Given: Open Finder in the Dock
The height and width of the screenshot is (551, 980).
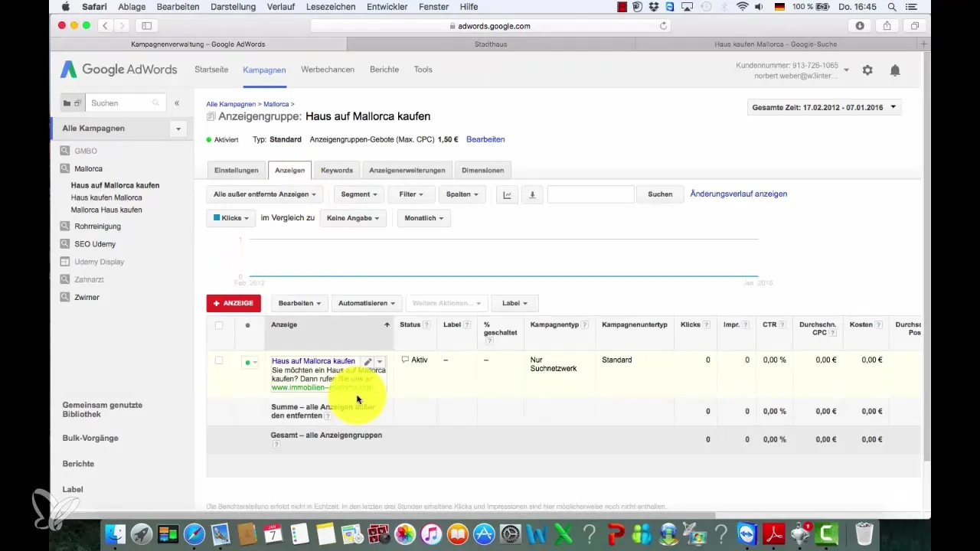Looking at the screenshot, I should point(115,533).
